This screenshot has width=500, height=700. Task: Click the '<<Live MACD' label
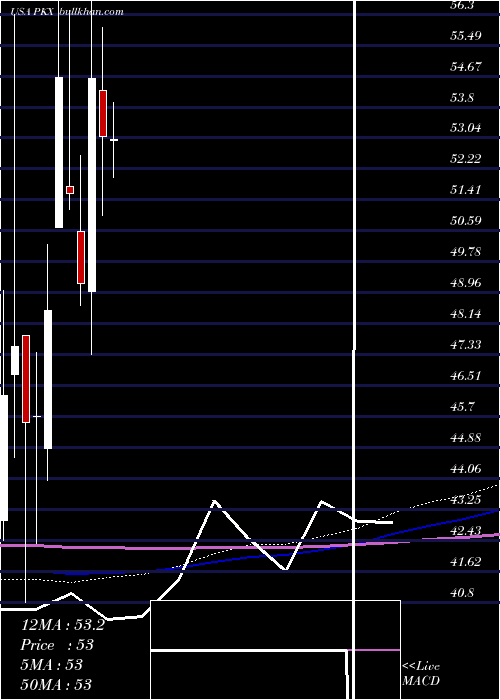(x=421, y=674)
